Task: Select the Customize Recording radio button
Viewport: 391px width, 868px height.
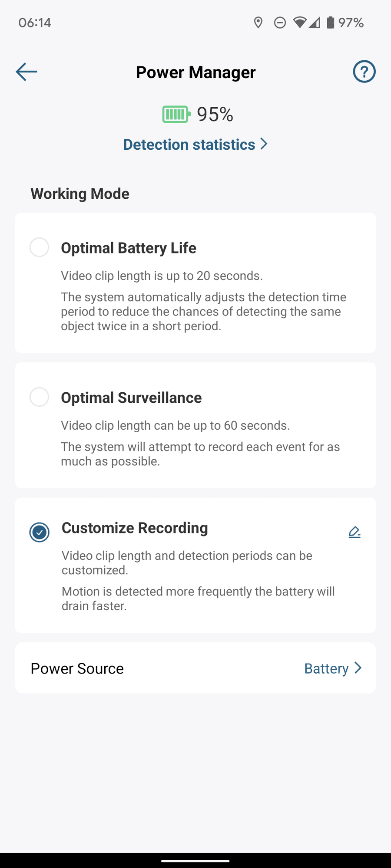Action: (39, 532)
